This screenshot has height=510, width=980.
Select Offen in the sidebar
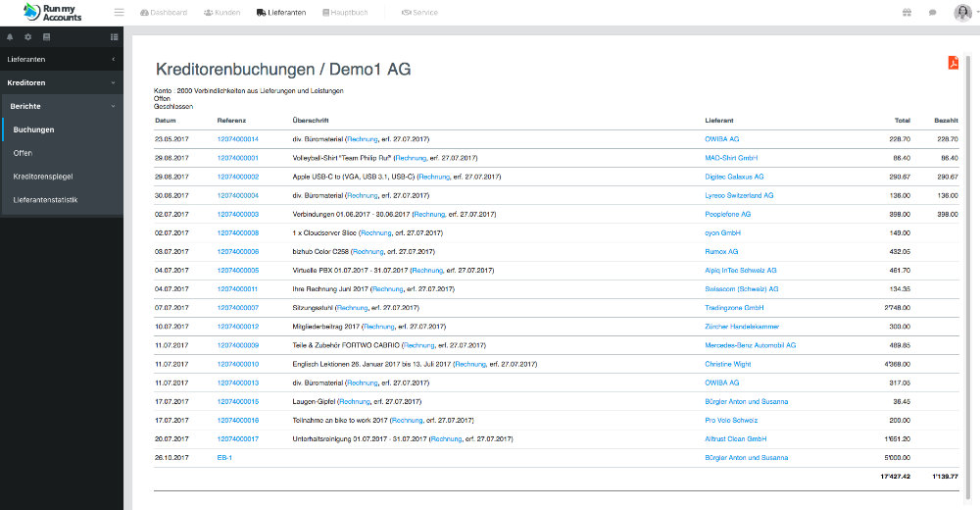click(x=23, y=153)
